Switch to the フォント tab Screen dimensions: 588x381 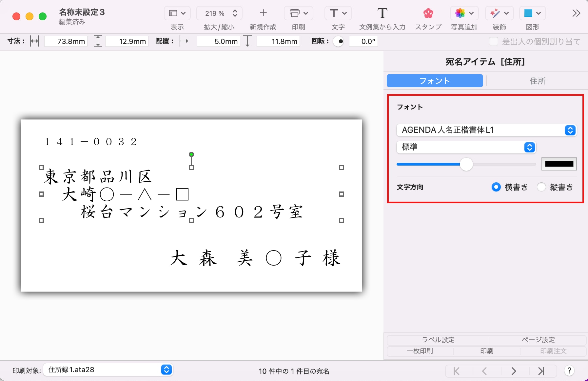tap(435, 81)
